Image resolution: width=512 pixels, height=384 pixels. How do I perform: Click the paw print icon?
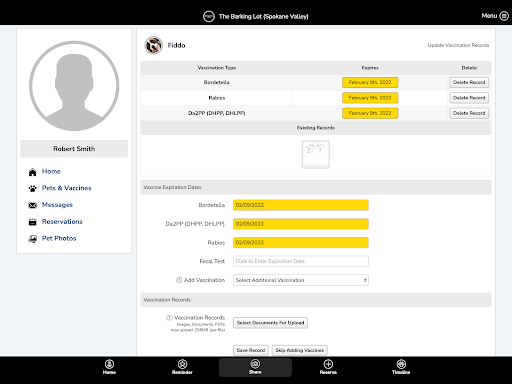pos(32,189)
